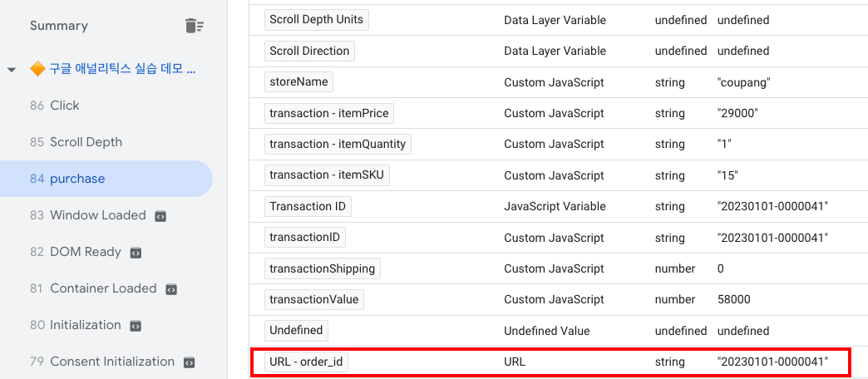Viewport: 868px width, 379px height.
Task: Select the 84 purchase event
Action: tap(76, 179)
